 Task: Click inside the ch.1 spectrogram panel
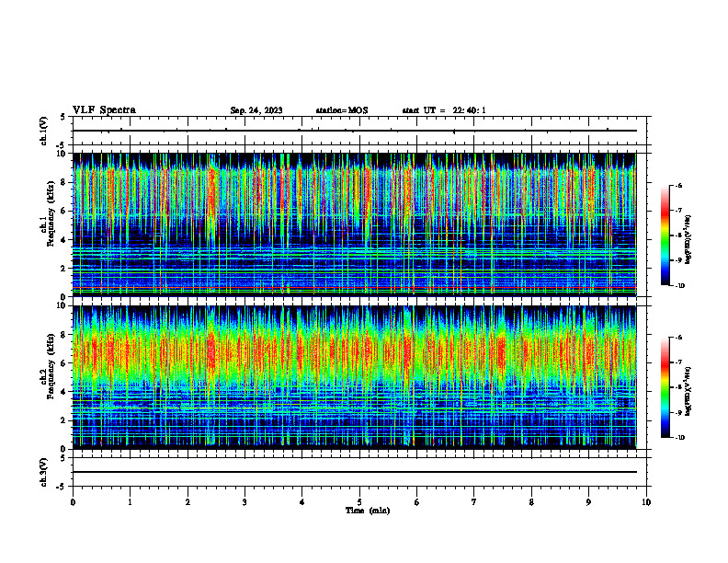(x=354, y=224)
